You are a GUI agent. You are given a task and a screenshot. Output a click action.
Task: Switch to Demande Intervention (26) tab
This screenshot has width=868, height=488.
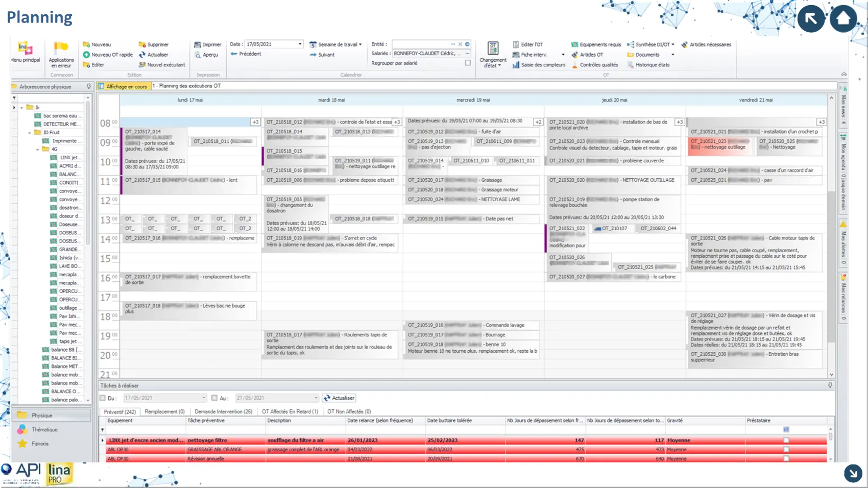(223, 411)
